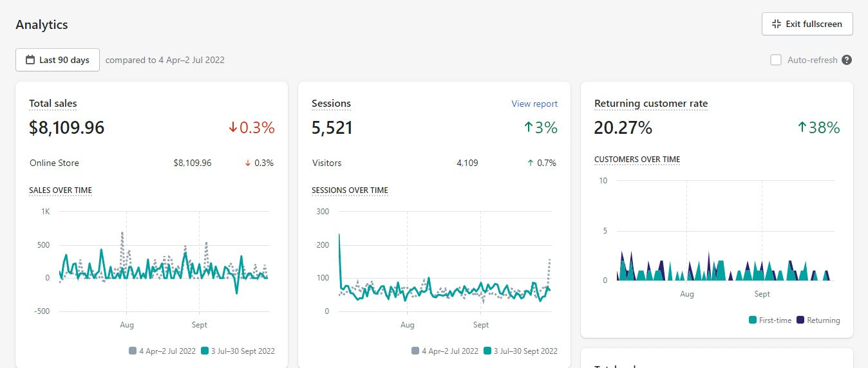Click the 3 Jul–30 Sept sales legend swatch
This screenshot has height=368, width=868.
(x=205, y=351)
